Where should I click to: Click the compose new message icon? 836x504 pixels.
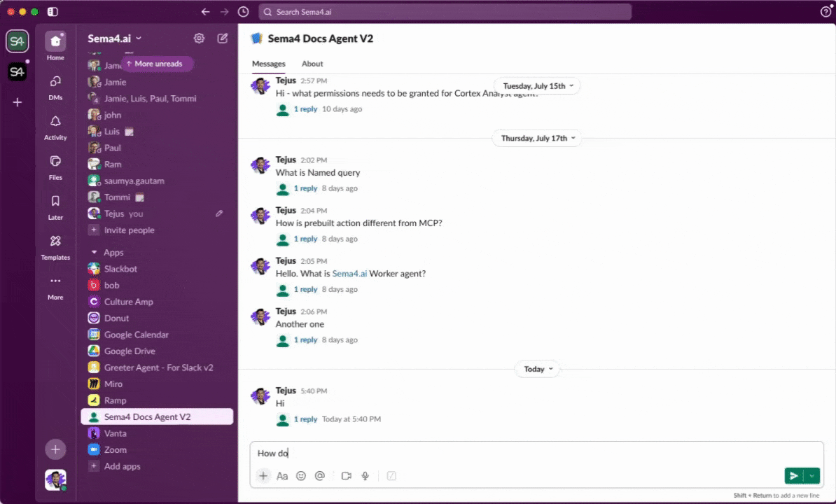223,38
